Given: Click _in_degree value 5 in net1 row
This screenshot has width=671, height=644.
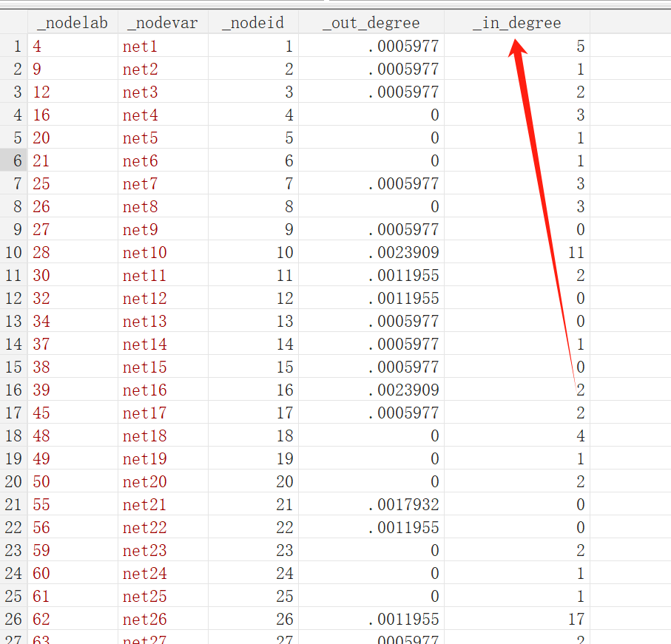Looking at the screenshot, I should pos(517,46).
